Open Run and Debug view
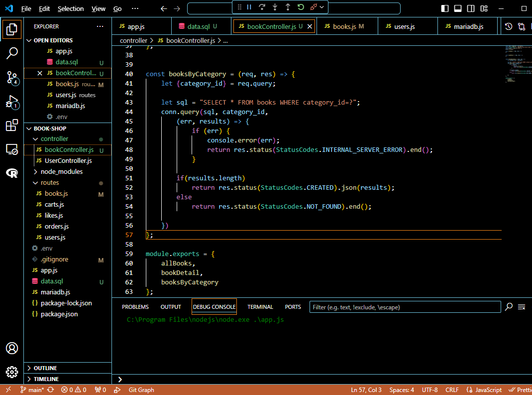Screen dimensions: 532x395 coord(12,102)
